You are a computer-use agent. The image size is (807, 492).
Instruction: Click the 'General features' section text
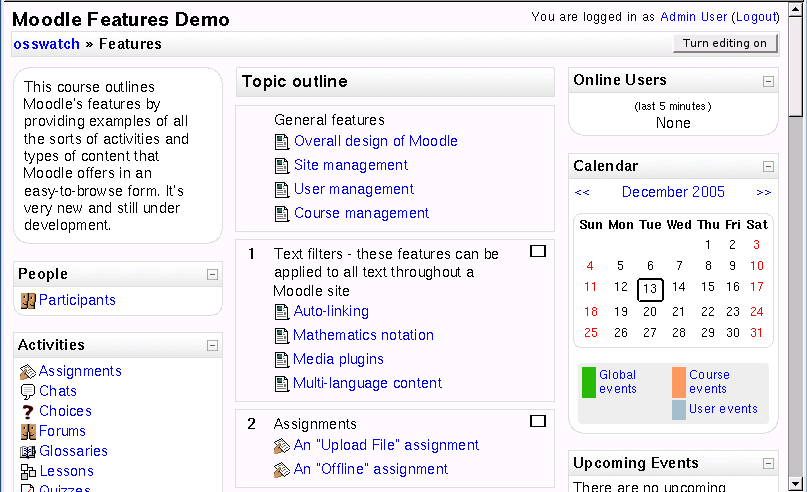coord(329,120)
